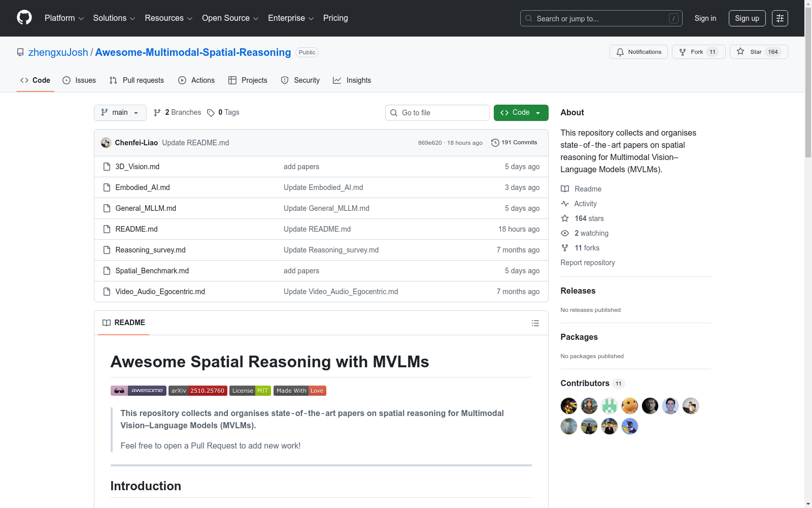Viewport: 812px width, 508px height.
Task: Fork this repository
Action: coord(698,52)
